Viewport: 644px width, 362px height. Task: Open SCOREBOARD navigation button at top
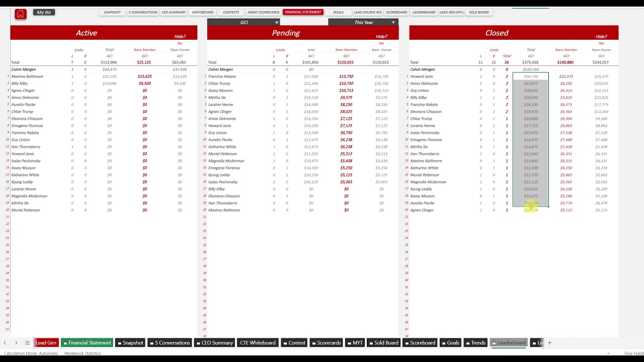pyautogui.click(x=396, y=12)
